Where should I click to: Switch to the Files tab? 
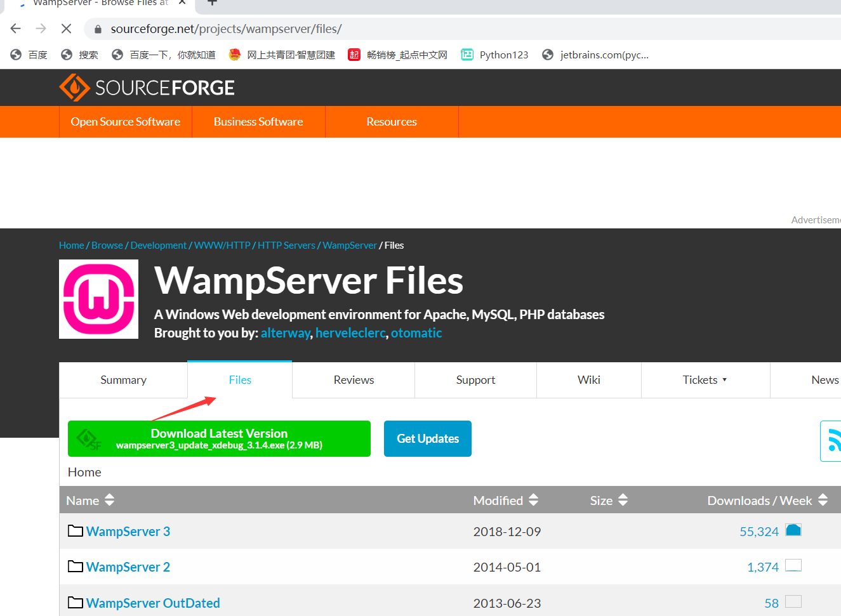[240, 380]
